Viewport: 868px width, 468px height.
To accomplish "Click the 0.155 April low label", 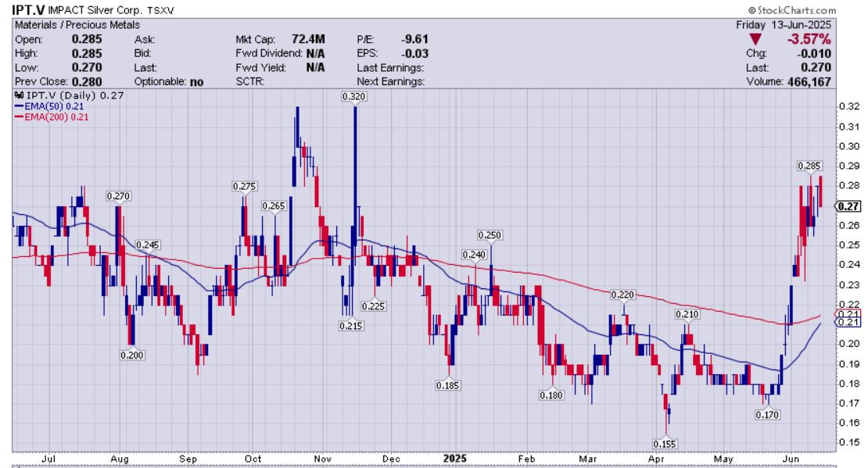I will pyautogui.click(x=664, y=444).
